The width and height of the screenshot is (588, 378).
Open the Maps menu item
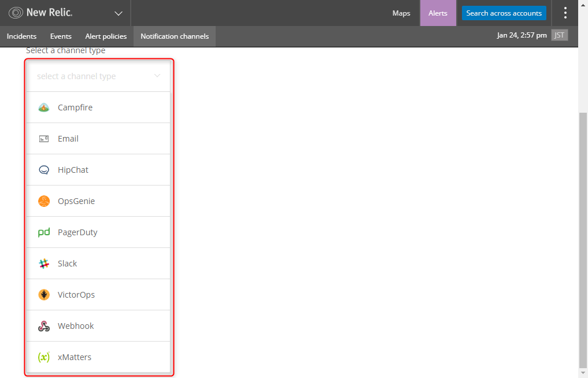[401, 13]
